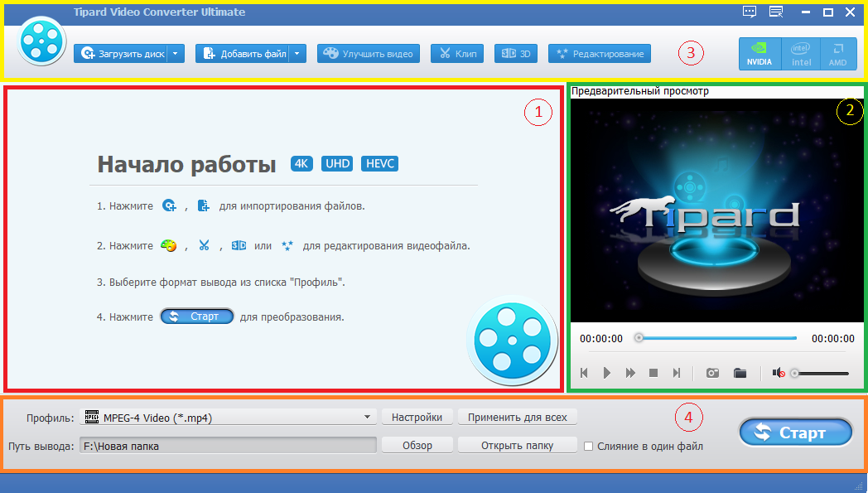
Task: Unmute the preview volume speaker
Action: (779, 373)
